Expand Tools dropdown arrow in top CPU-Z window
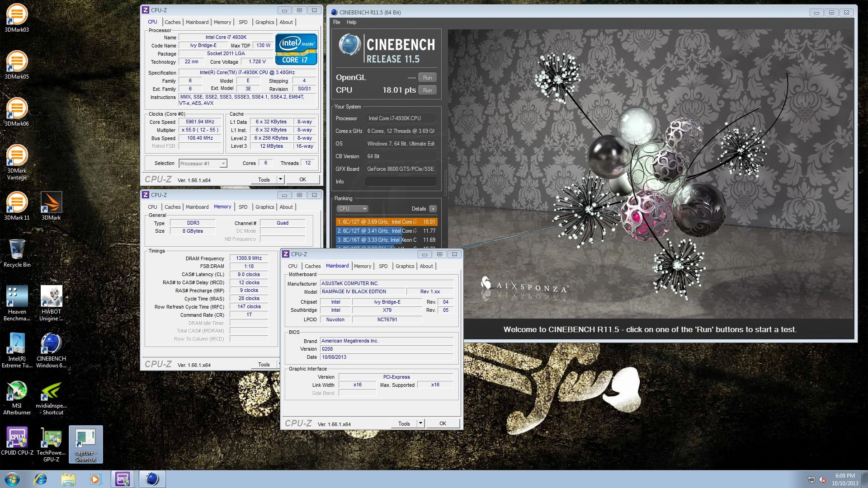Viewport: 868px width, 488px height. coord(280,179)
